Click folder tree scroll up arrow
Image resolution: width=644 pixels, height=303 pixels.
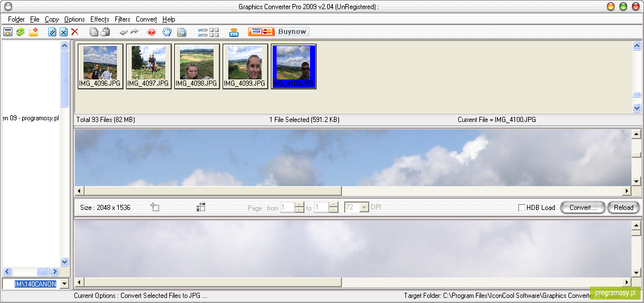[65, 45]
